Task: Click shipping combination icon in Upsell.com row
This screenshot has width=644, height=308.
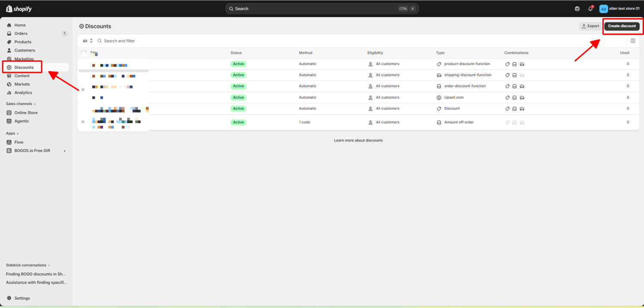Action: [522, 97]
